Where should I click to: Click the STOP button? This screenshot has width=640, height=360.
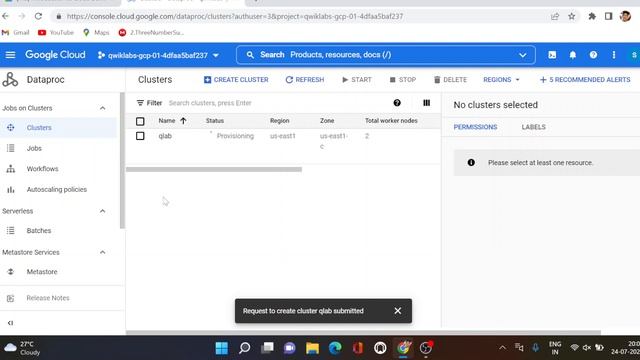click(x=402, y=80)
